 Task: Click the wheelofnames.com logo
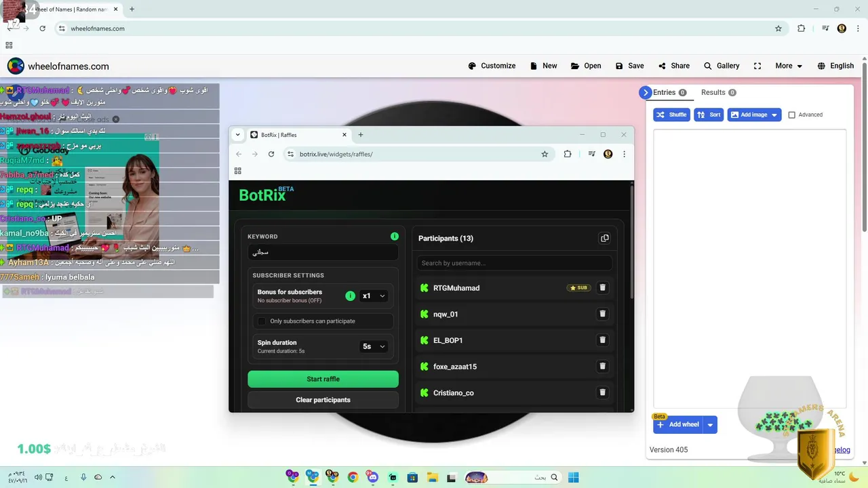click(58, 66)
